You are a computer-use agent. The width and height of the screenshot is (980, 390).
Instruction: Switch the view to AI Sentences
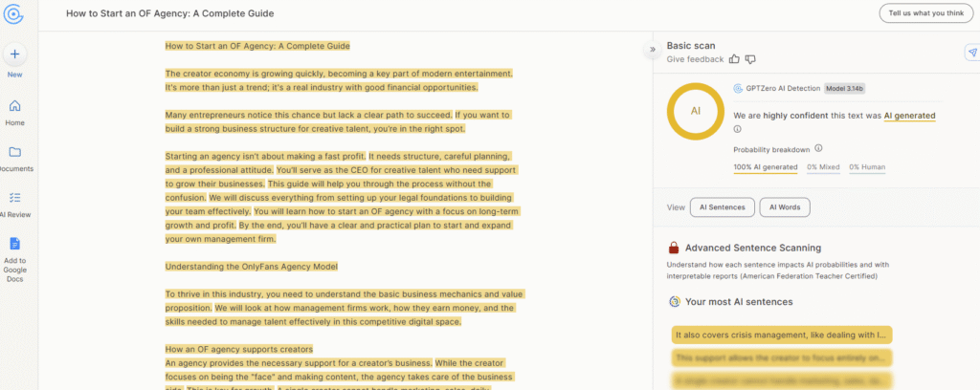pyautogui.click(x=722, y=207)
